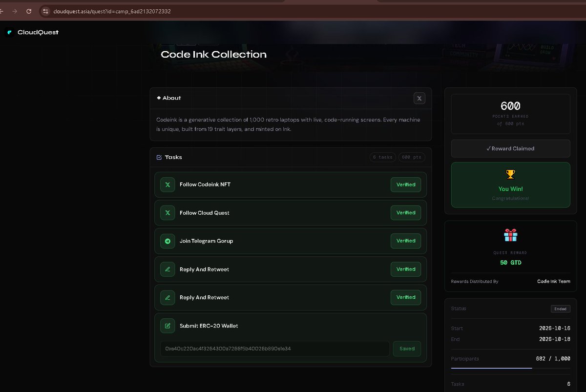Click the Join Telegram Gorup task label
The image size is (586, 392).
point(206,241)
